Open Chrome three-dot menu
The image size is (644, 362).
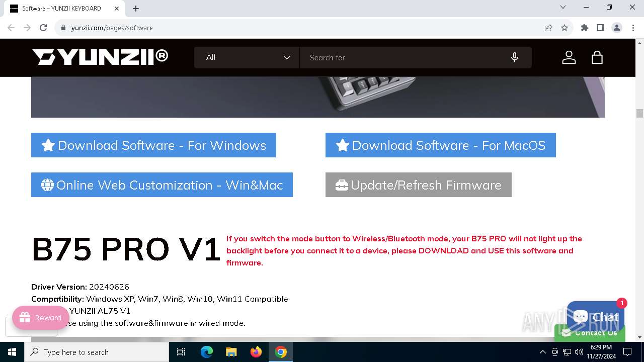(x=632, y=28)
